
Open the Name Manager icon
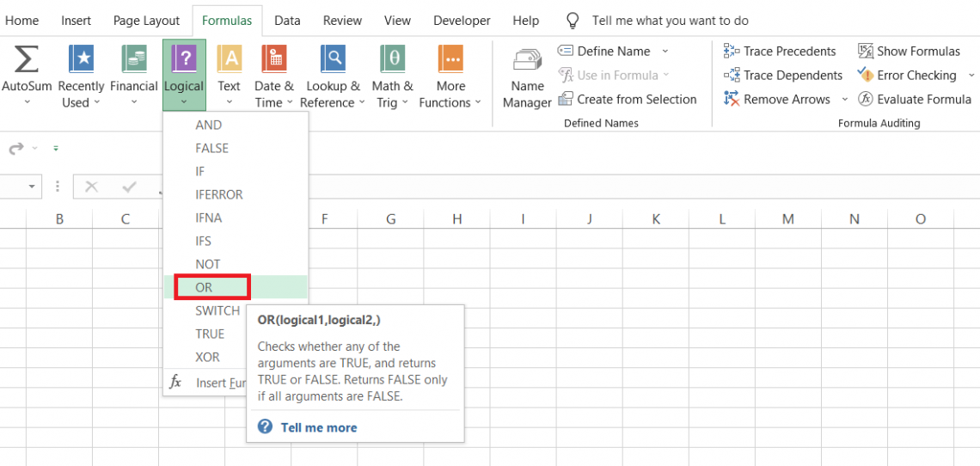[527, 60]
